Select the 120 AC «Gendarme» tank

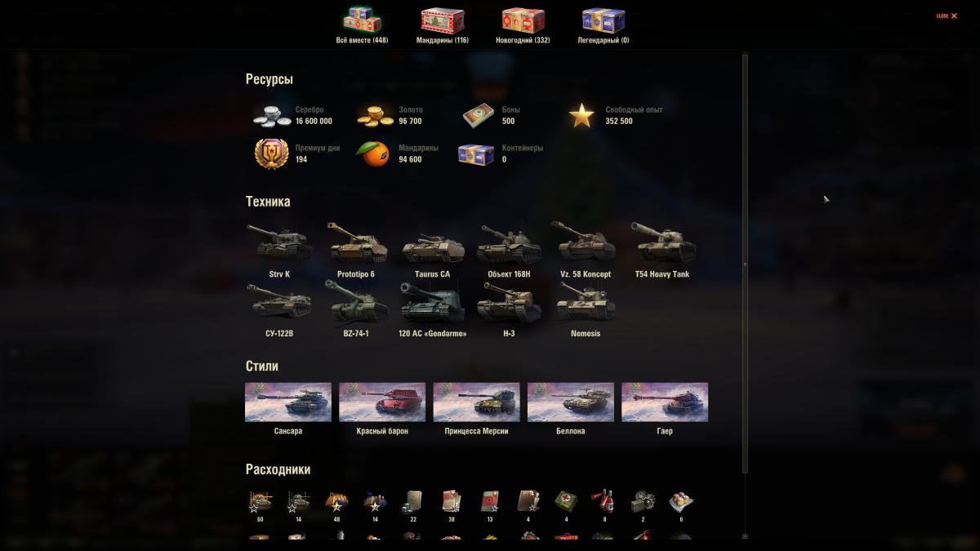(432, 309)
